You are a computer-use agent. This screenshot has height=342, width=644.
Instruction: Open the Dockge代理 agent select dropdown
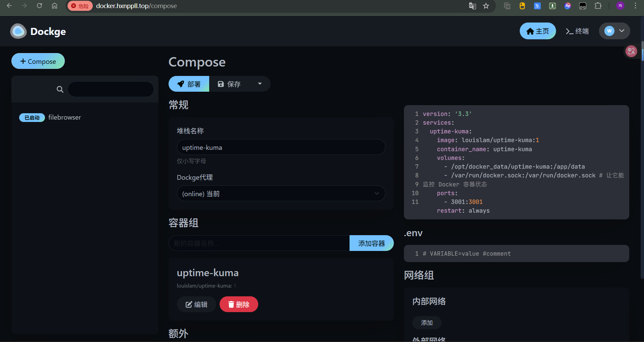pyautogui.click(x=281, y=194)
